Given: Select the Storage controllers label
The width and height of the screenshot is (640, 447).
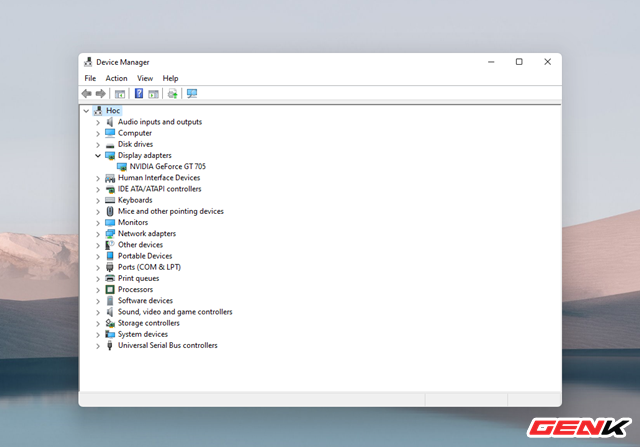Looking at the screenshot, I should pos(149,323).
